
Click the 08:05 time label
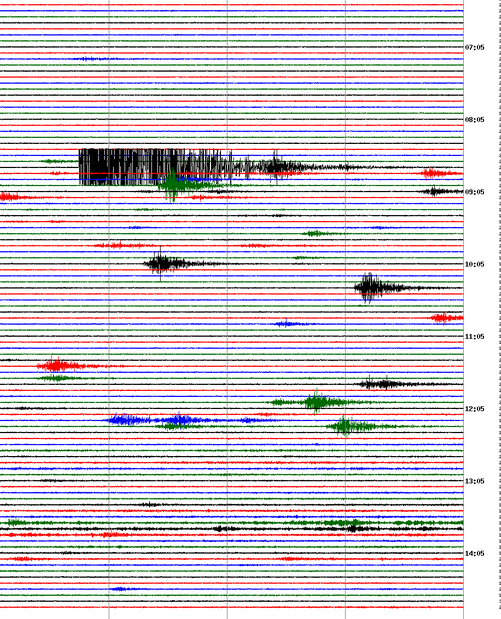(474, 120)
